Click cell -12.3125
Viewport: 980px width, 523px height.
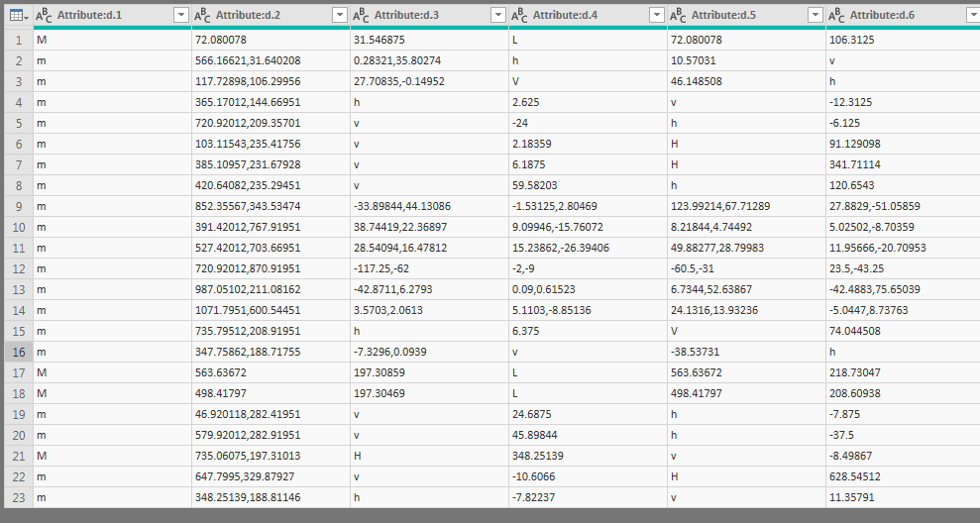[x=903, y=102]
